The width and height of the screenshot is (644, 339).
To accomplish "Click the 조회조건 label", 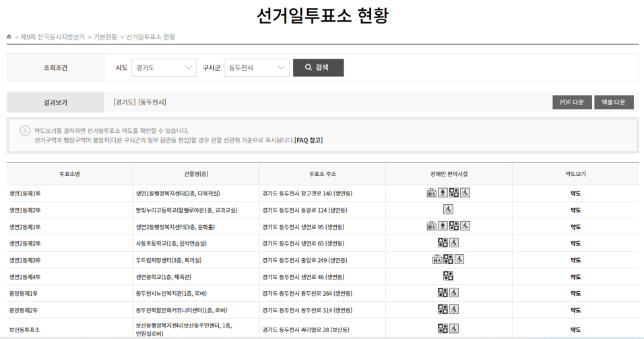I will [55, 68].
